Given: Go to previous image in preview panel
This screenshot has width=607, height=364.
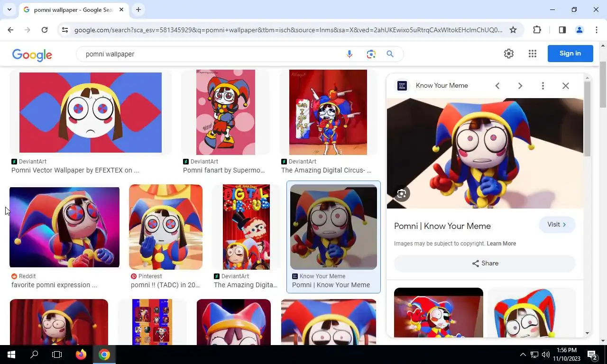Looking at the screenshot, I should coord(497,86).
